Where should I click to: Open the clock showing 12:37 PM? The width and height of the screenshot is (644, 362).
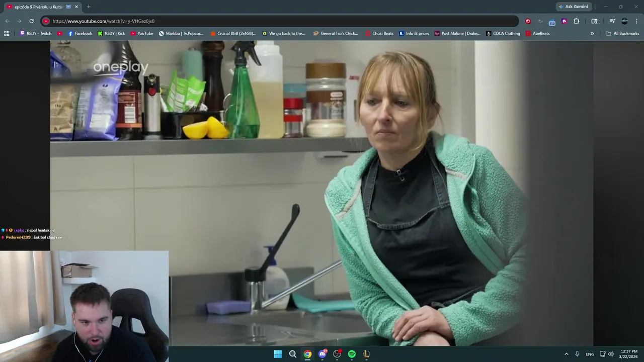(x=629, y=354)
